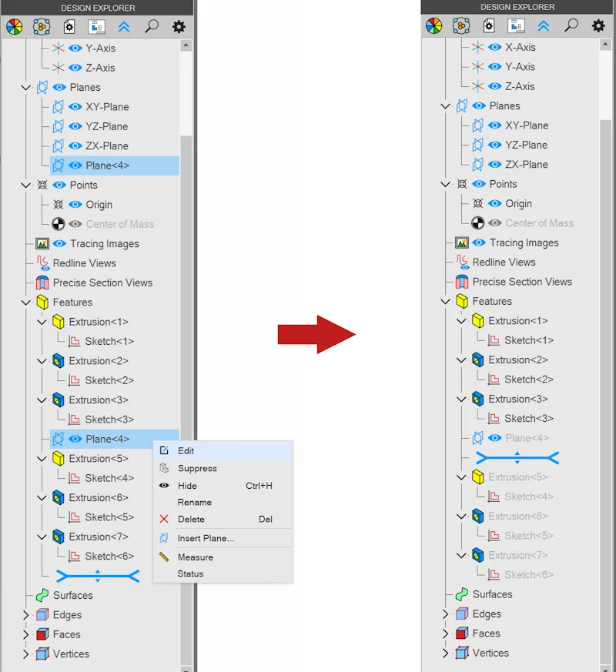This screenshot has width=616, height=672.
Task: Open the search magnifier in left Design Explorer
Action: (x=152, y=27)
